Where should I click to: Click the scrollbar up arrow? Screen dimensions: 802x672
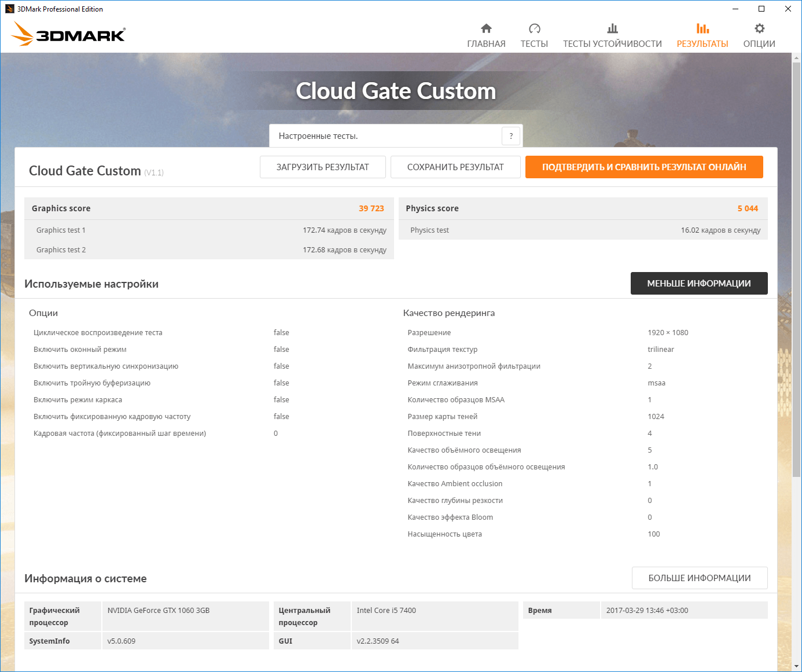click(x=796, y=58)
